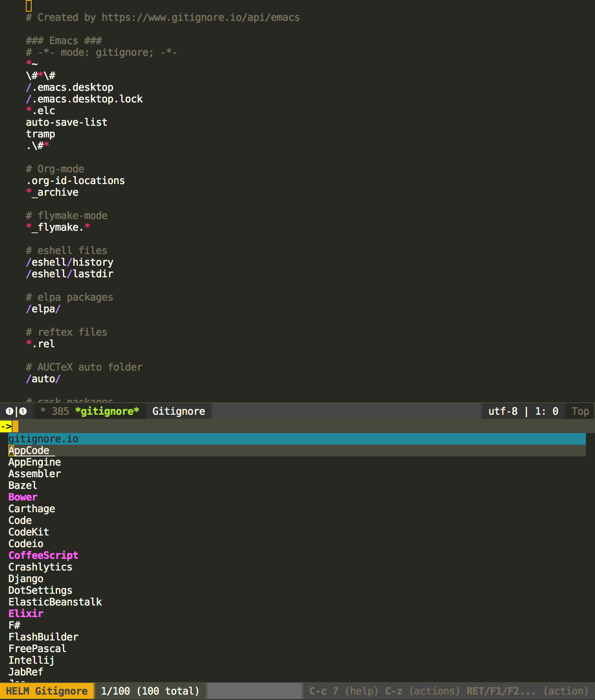Select Codeio candidate

click(x=26, y=544)
